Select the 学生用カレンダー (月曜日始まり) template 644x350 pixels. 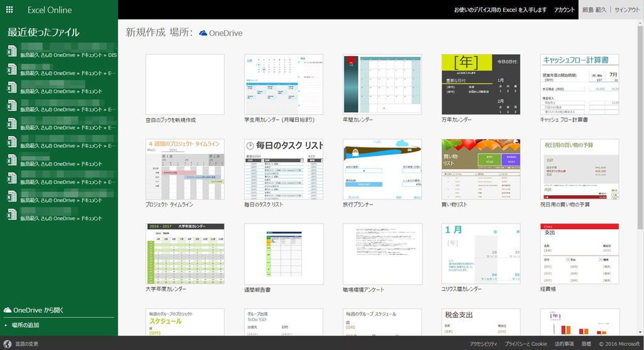pos(284,84)
